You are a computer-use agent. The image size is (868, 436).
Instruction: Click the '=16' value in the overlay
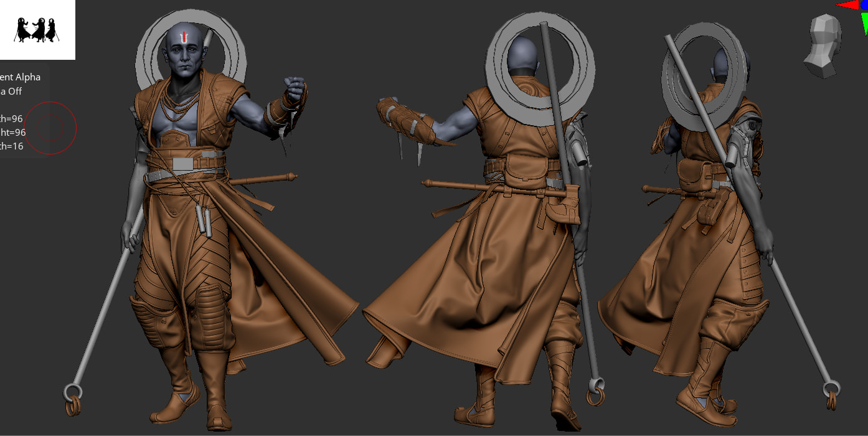coord(17,146)
